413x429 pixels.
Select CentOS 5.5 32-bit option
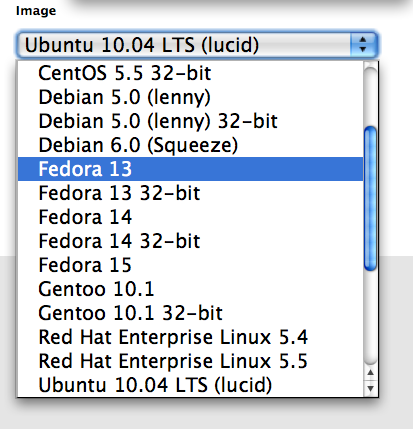[x=190, y=73]
